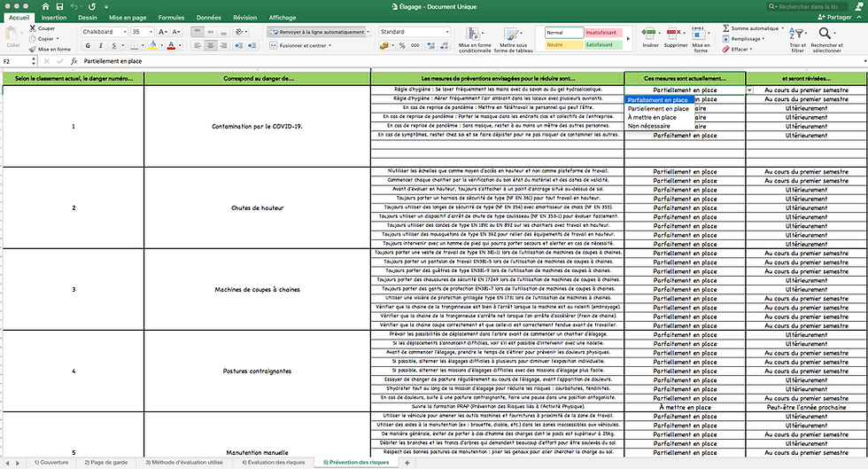Viewport: 868px width, 469px height.
Task: Open the '4) Evaluation des risques' sheet
Action: 273,462
